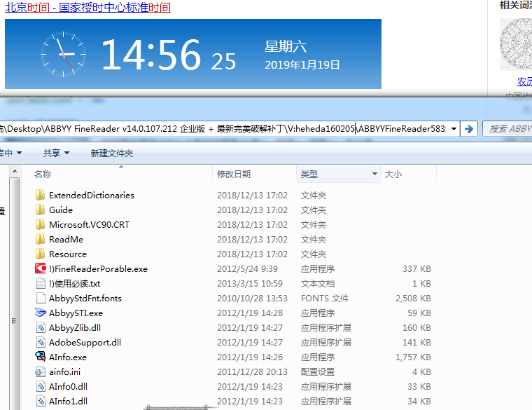Click the navigation pane scroll up arrow

[x=15, y=172]
